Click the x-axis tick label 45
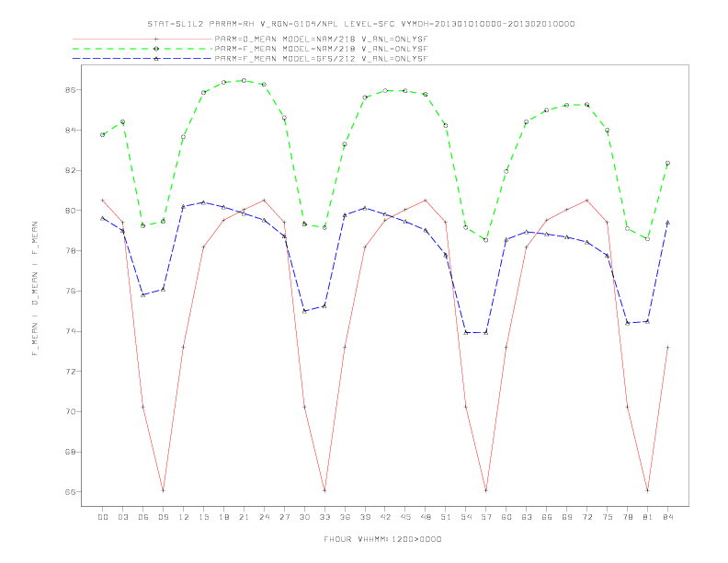The image size is (728, 563). (x=405, y=517)
